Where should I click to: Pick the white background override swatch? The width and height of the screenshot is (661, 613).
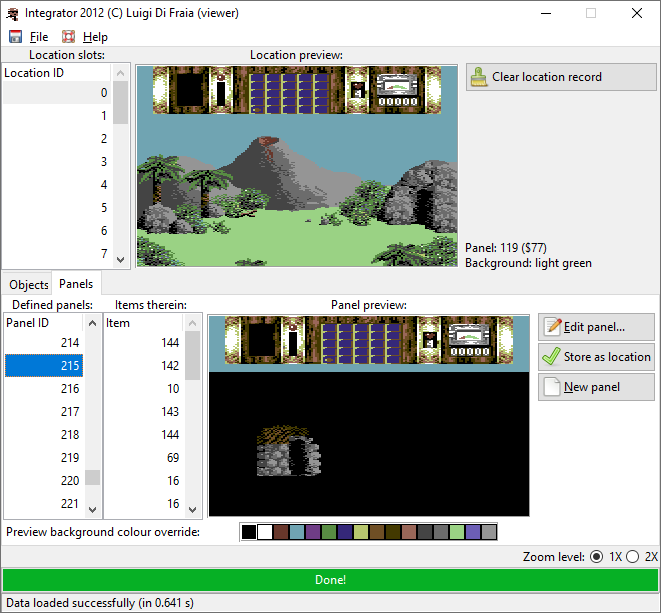point(265,532)
